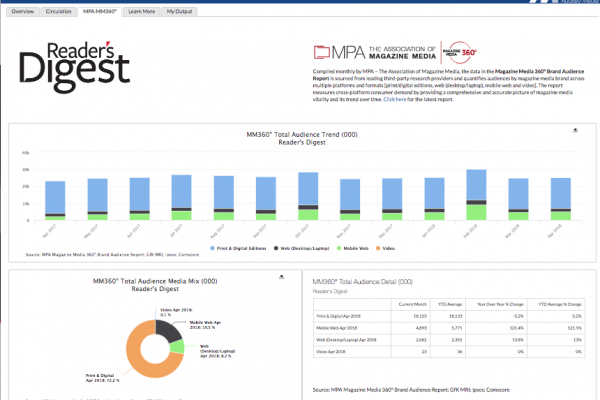Image resolution: width=600 pixels, height=400 pixels.
Task: Select the 'Video Apr 2018' table row label
Action: (331, 352)
